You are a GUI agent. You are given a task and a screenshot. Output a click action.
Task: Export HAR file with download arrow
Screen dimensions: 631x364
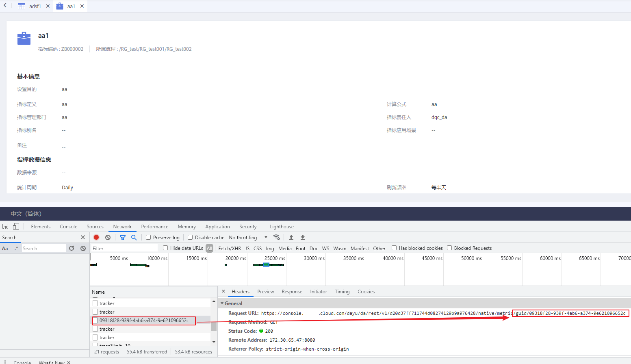point(302,237)
